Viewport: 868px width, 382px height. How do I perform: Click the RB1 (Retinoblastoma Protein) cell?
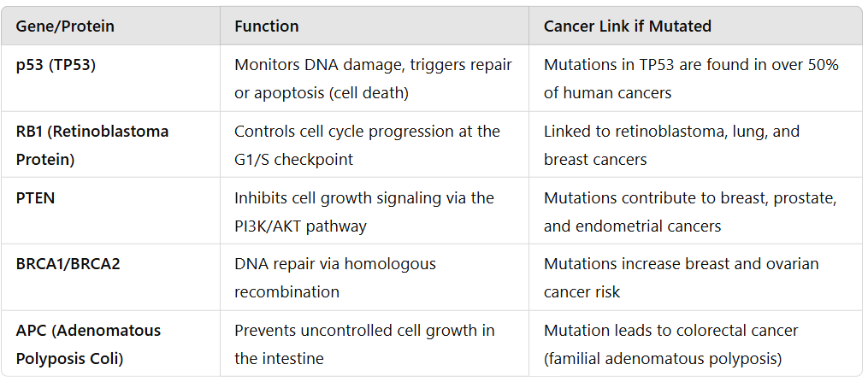[92, 145]
